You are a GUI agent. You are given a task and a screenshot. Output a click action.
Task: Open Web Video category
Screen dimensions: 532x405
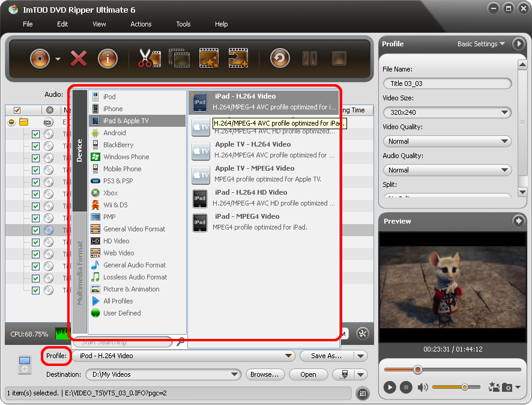138,253
